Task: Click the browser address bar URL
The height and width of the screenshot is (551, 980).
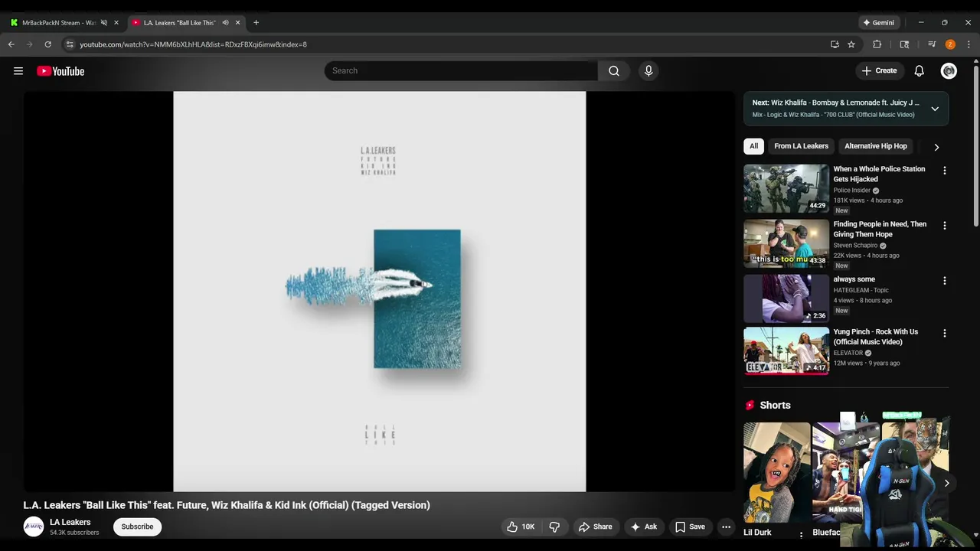Action: [193, 44]
